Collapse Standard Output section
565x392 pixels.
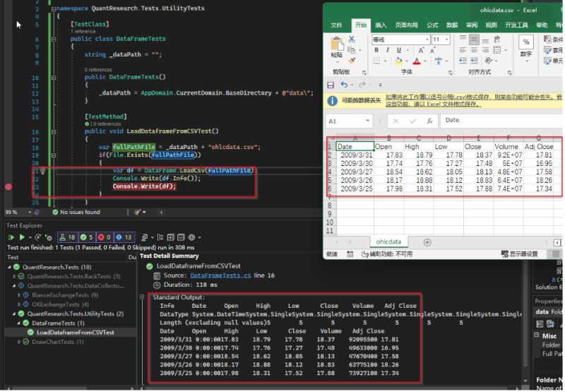coord(142,297)
